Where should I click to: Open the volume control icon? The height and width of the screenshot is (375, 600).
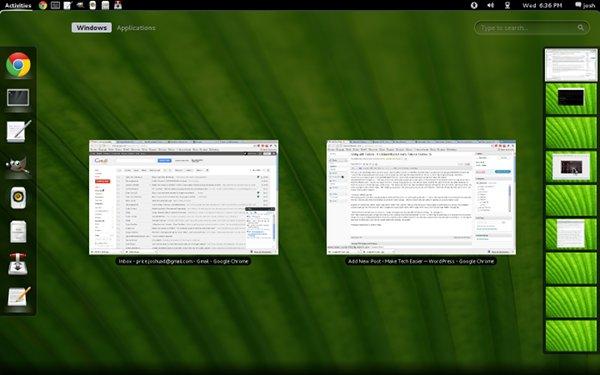(x=491, y=5)
